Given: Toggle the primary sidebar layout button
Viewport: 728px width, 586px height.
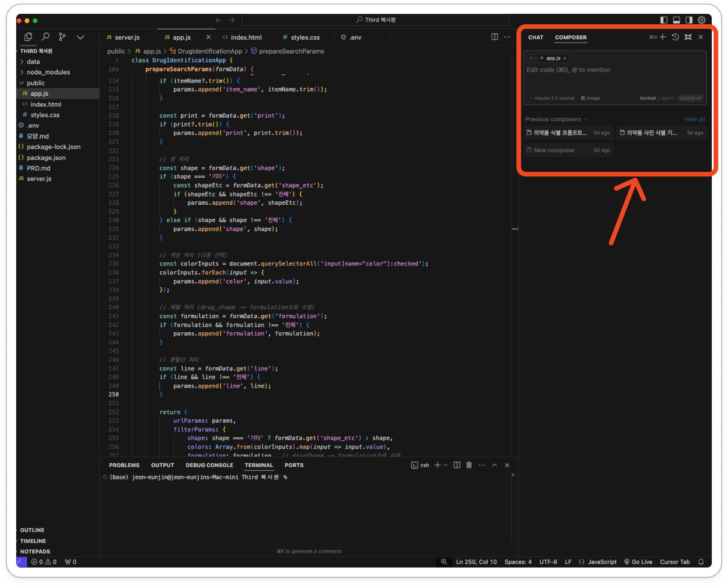Looking at the screenshot, I should coord(663,20).
